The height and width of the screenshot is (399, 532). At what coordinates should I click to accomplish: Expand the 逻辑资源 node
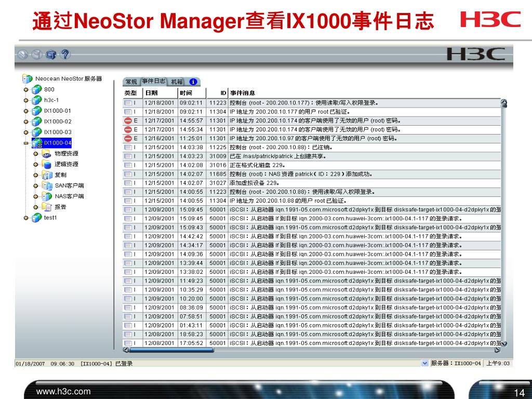pyautogui.click(x=36, y=165)
